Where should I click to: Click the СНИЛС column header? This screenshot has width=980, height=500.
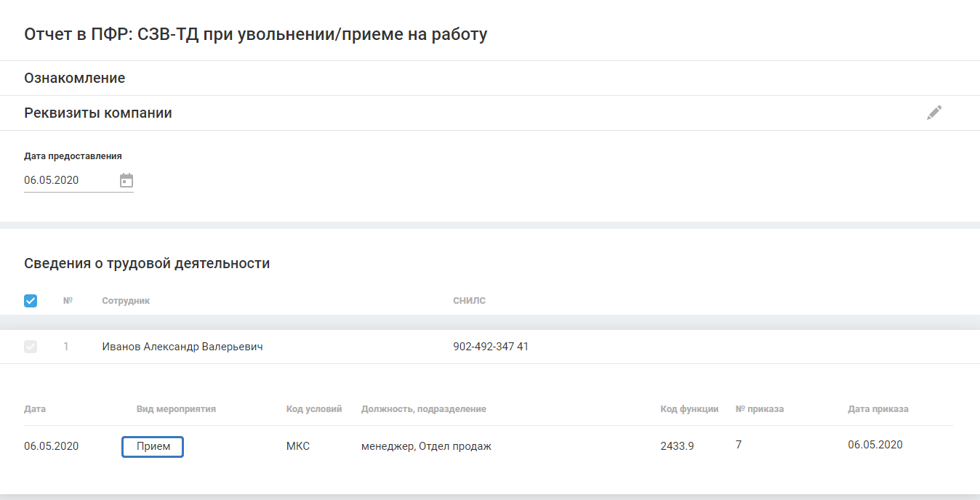click(469, 300)
